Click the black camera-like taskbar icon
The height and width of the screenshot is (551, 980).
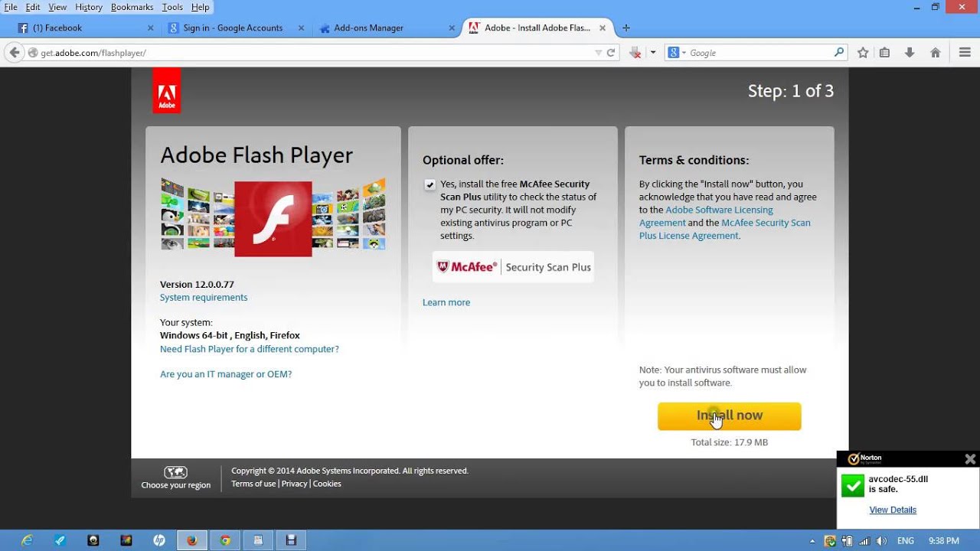pyautogui.click(x=93, y=540)
